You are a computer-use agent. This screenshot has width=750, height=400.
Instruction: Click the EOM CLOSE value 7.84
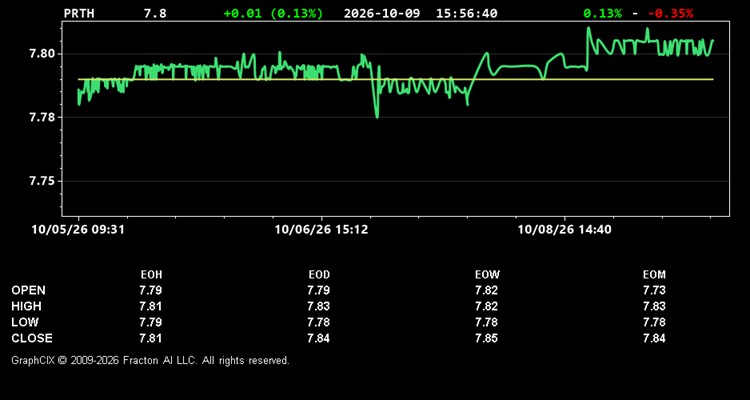(x=654, y=338)
